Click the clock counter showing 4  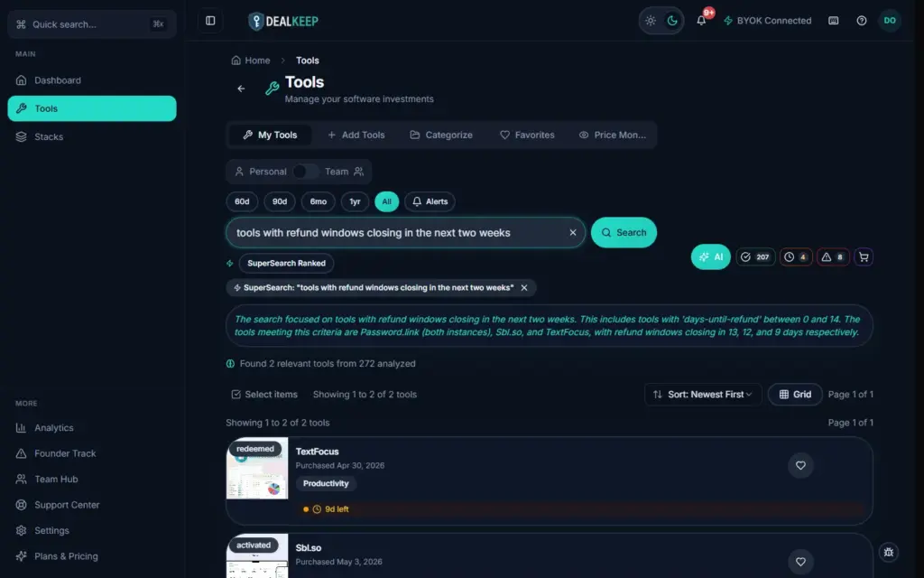pyautogui.click(x=796, y=257)
